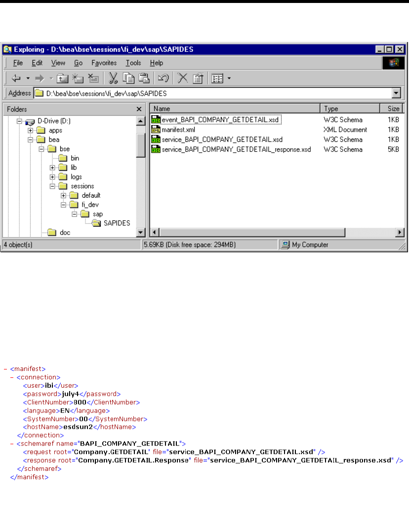Expand the logs folder node

click(x=52, y=177)
